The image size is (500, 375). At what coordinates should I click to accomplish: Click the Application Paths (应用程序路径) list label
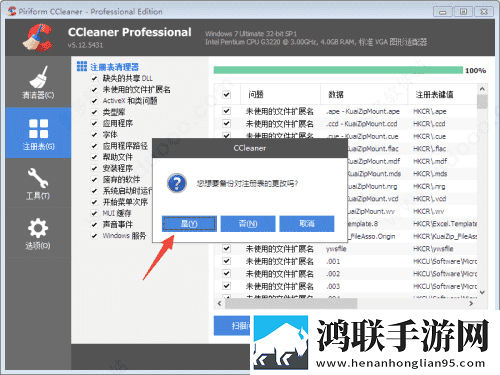pyautogui.click(x=125, y=146)
